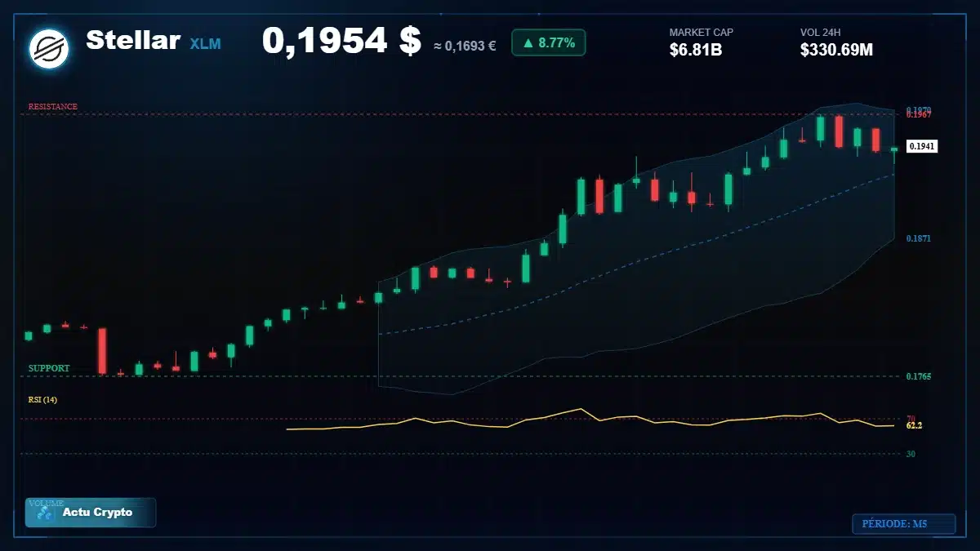Viewport: 980px width, 551px height.
Task: Click the Stellar coin name
Action: (133, 40)
